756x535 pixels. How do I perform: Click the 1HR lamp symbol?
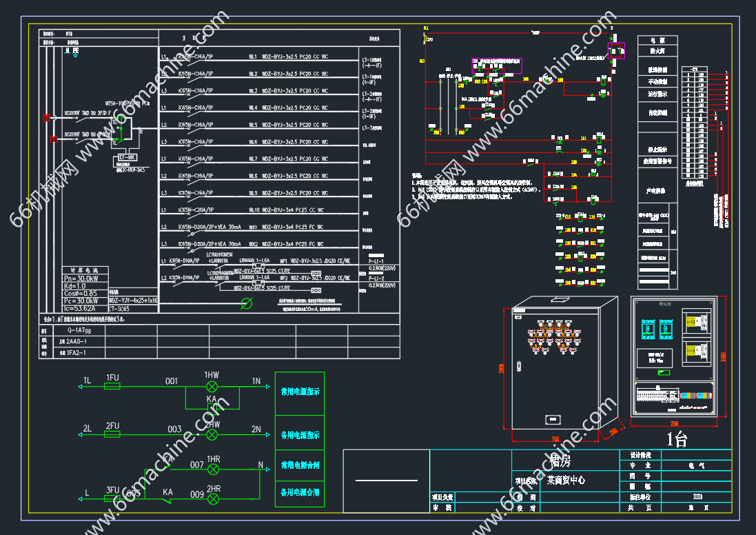point(213,469)
